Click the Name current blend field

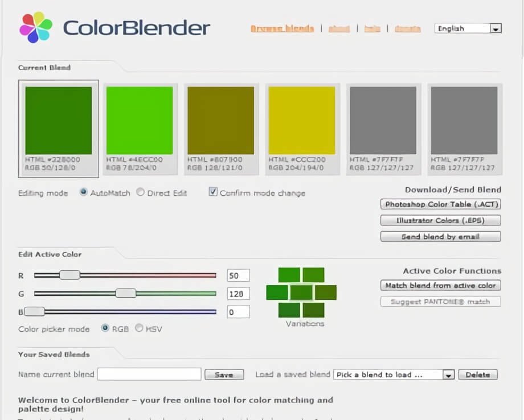pos(149,374)
